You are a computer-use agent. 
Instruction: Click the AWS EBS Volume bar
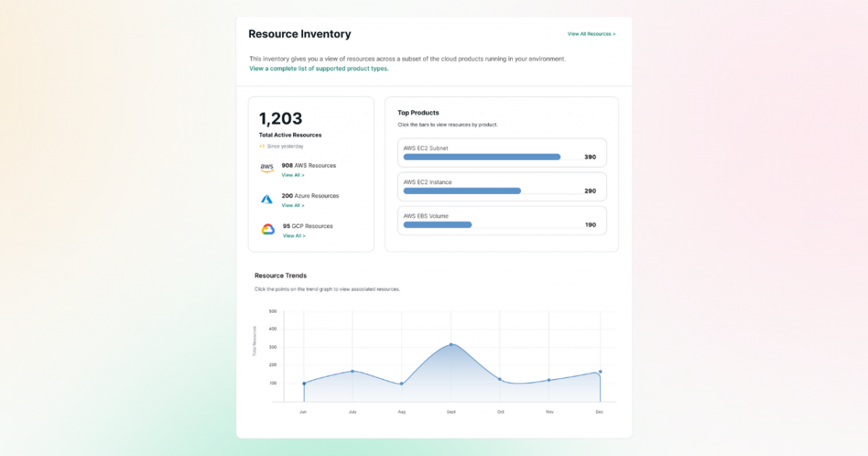[438, 224]
